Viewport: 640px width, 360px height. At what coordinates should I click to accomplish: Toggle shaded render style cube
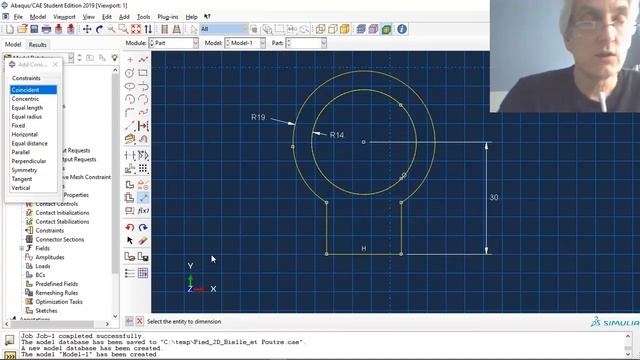click(x=345, y=29)
